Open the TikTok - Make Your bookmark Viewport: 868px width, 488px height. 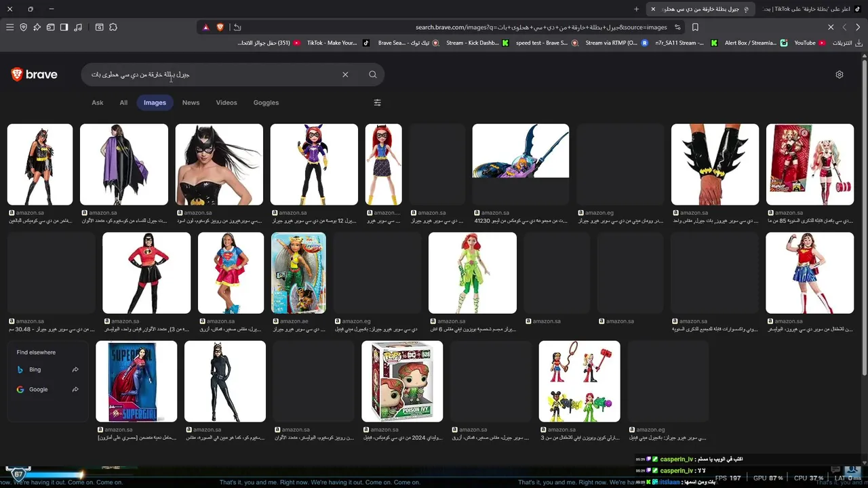click(338, 43)
